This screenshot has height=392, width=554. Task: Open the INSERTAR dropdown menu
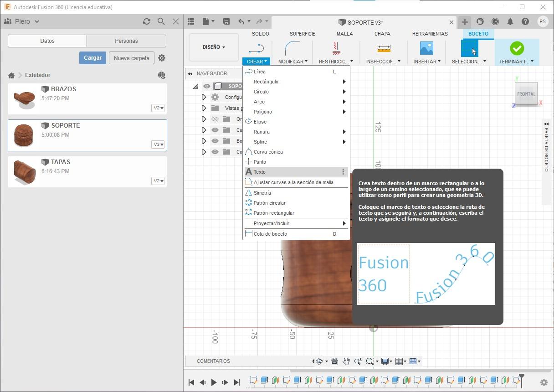[427, 62]
